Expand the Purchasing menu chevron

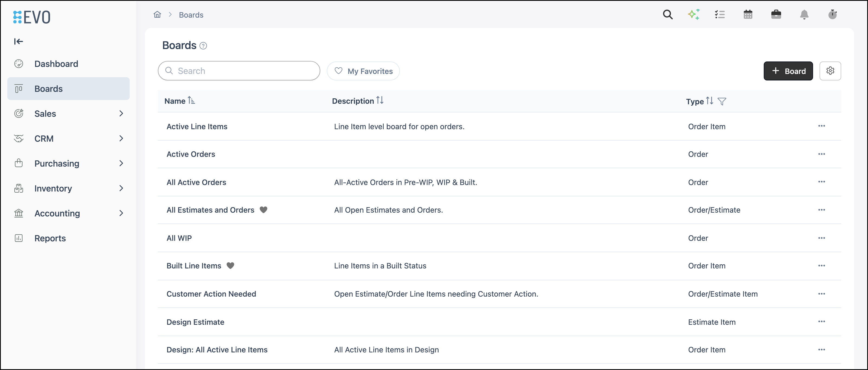(121, 163)
